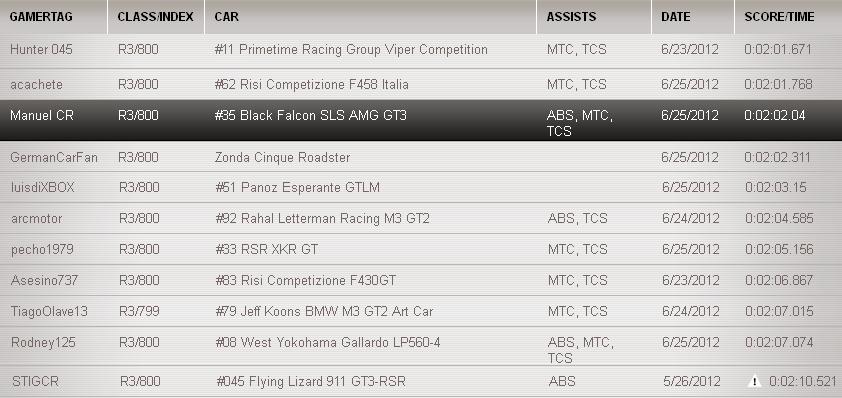Sort by the GAMERTAG column header
Image resolution: width=842 pixels, height=398 pixels.
point(41,17)
